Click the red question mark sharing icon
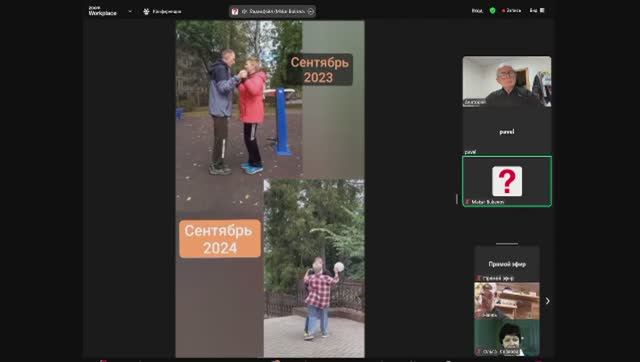The height and width of the screenshot is (362, 640). click(x=235, y=11)
